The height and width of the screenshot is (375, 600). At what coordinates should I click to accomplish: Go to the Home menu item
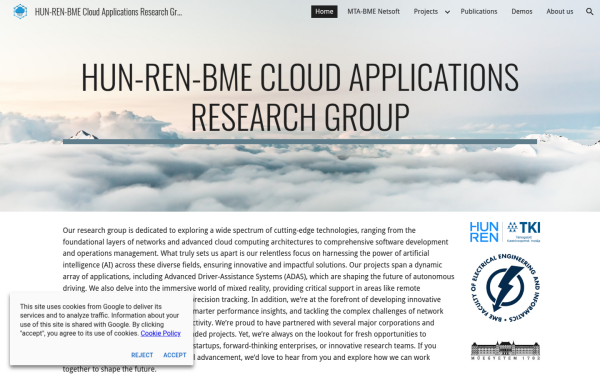pos(324,11)
